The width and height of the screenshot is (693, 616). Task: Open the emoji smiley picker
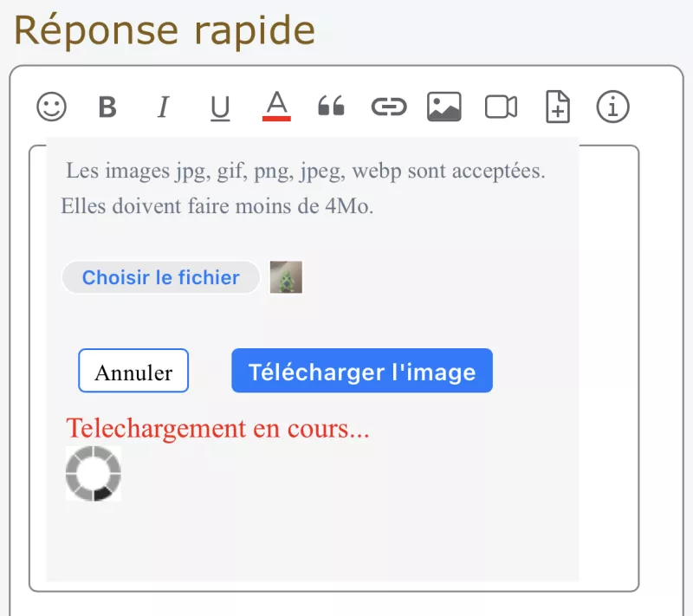coord(52,107)
